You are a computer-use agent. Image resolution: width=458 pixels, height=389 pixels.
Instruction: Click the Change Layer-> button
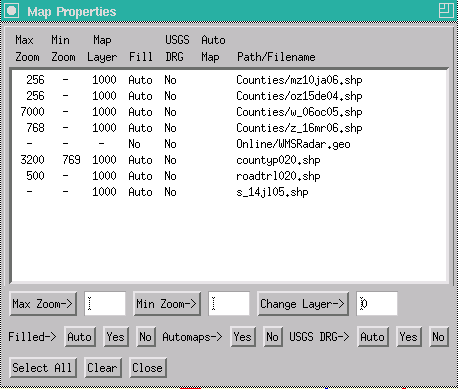click(x=303, y=304)
